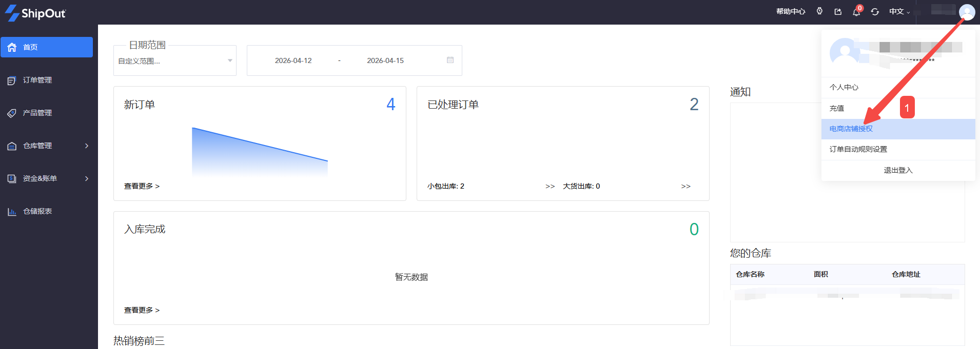Open the 自定义范围 date range dropdown

coord(174,60)
